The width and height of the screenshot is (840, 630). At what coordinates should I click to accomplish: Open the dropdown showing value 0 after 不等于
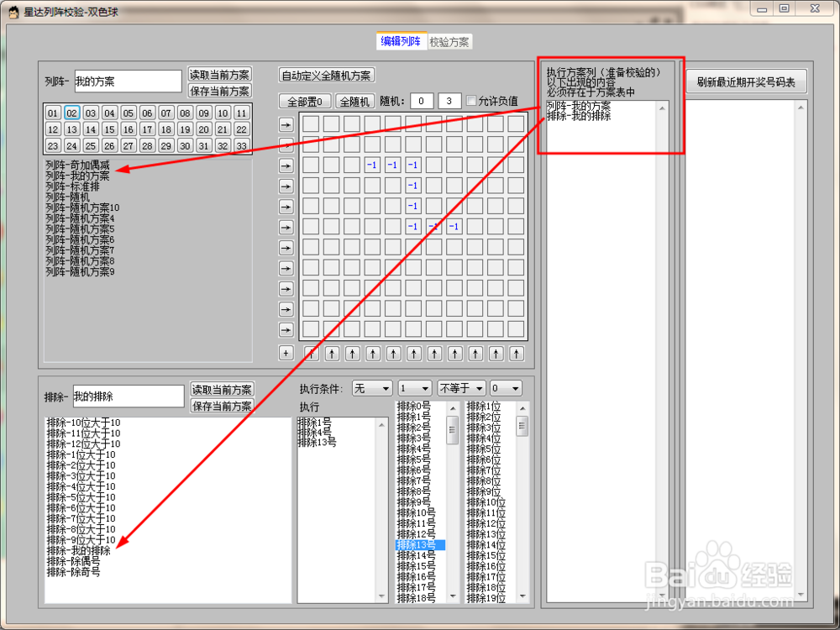[x=506, y=388]
